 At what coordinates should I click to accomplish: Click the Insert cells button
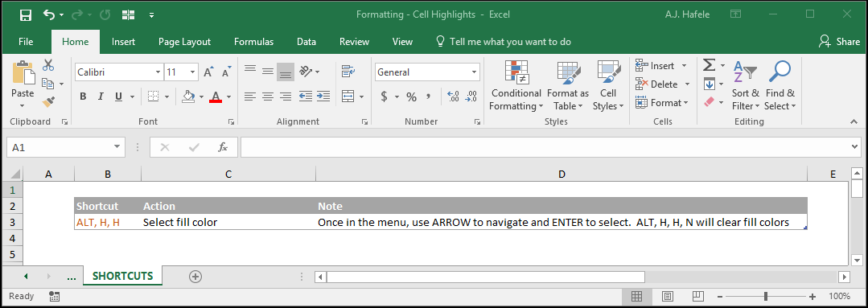tap(661, 66)
